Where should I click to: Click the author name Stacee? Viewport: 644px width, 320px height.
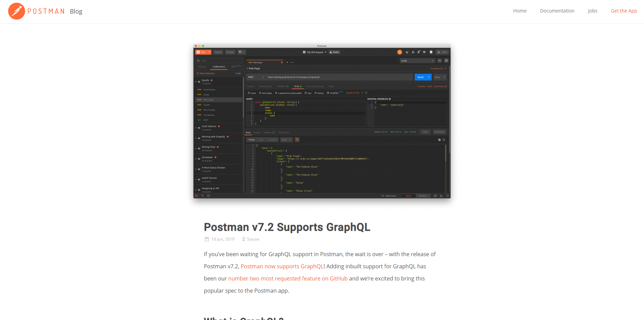coord(253,239)
